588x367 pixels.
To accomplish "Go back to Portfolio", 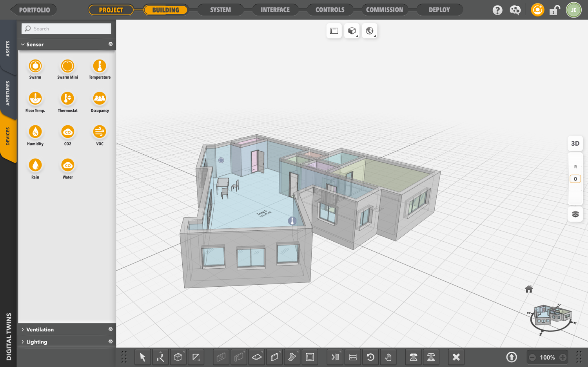I will pos(34,10).
